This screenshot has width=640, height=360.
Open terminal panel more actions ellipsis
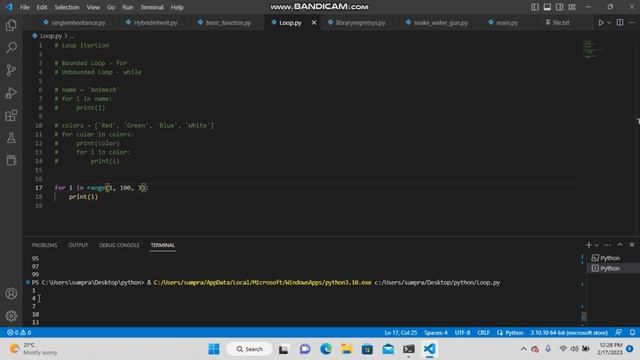click(607, 245)
